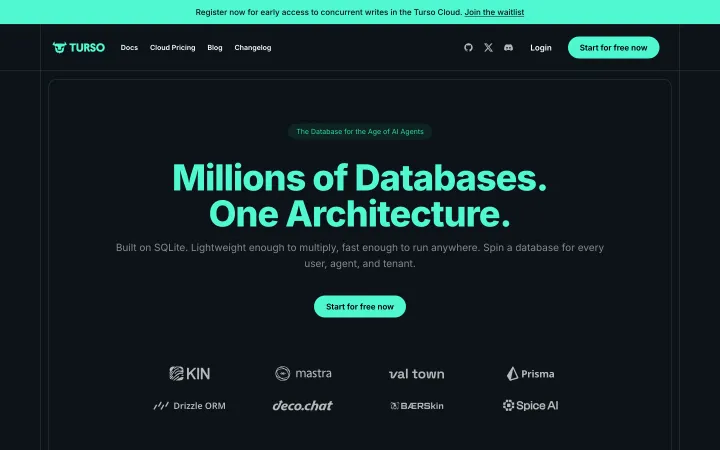Click the deco.chat logo
Screen dimensions: 720x450
click(x=303, y=405)
